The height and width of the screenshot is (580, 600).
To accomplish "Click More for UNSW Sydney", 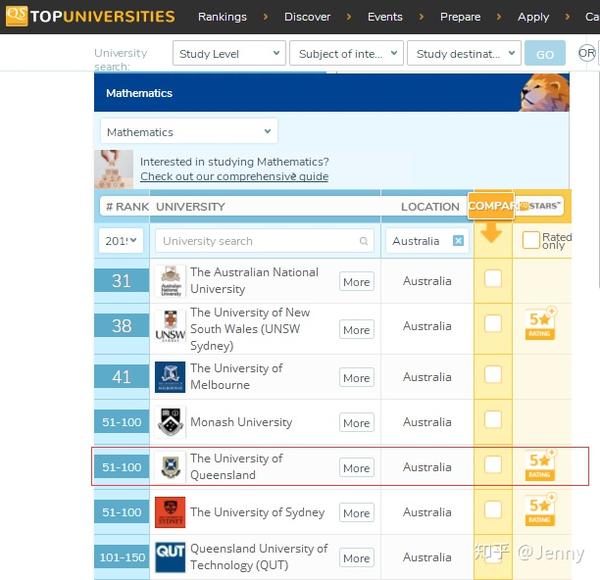I will pyautogui.click(x=357, y=329).
